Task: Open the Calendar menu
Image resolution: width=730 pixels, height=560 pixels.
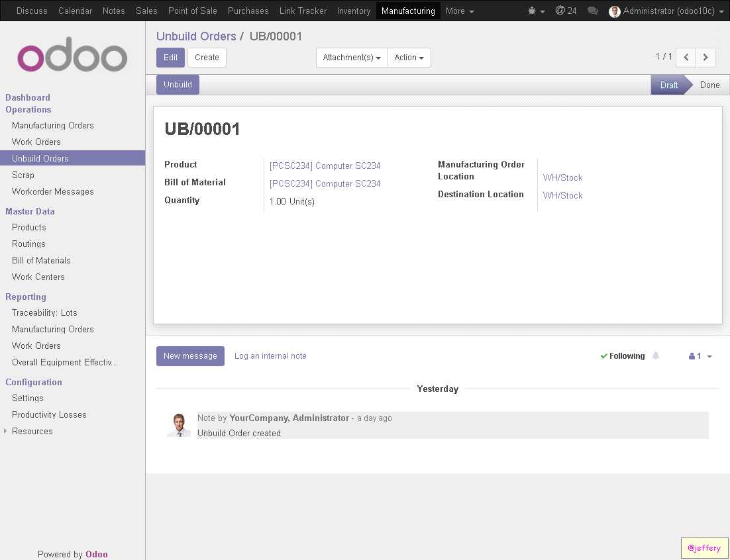Action: coord(75,11)
